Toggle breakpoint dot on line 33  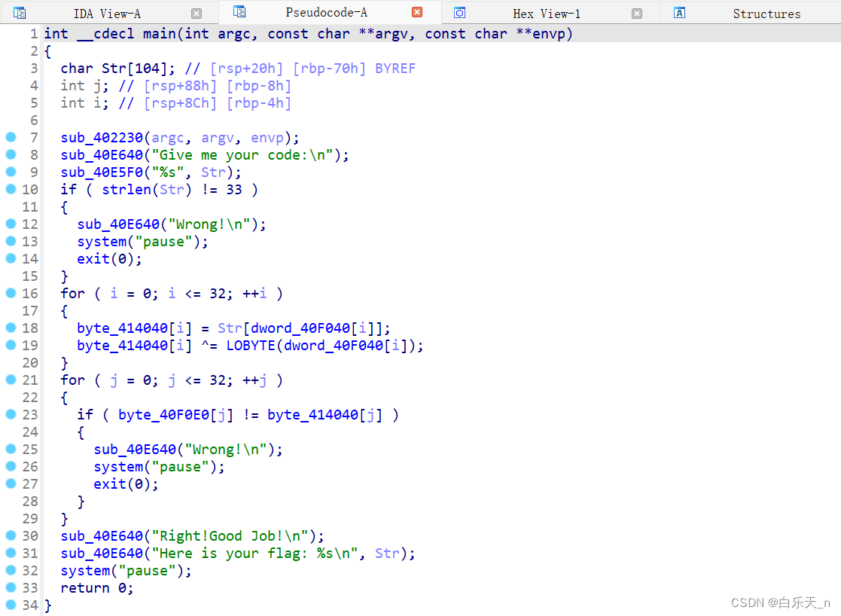tap(11, 587)
